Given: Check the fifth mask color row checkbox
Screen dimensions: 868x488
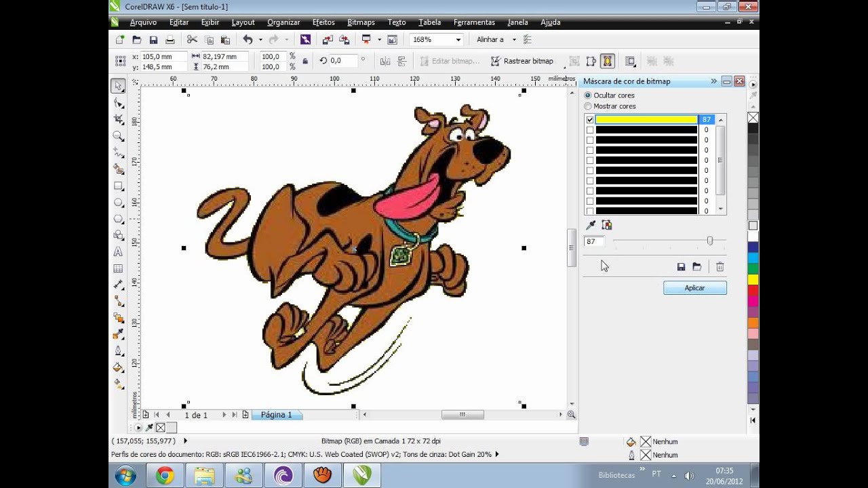Looking at the screenshot, I should (x=590, y=161).
